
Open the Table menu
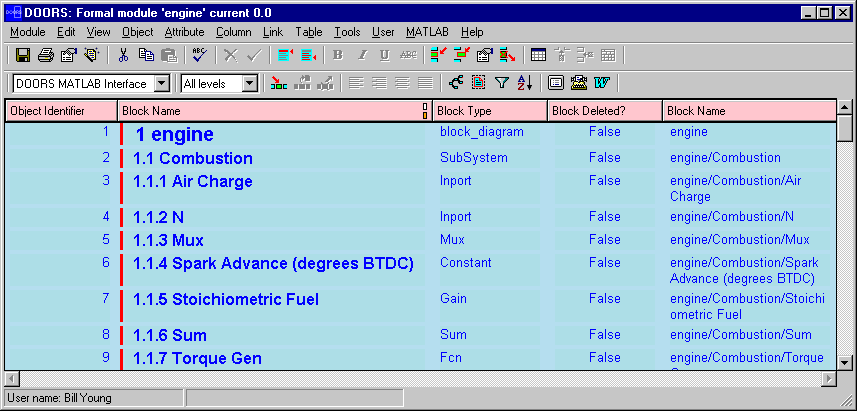(309, 32)
